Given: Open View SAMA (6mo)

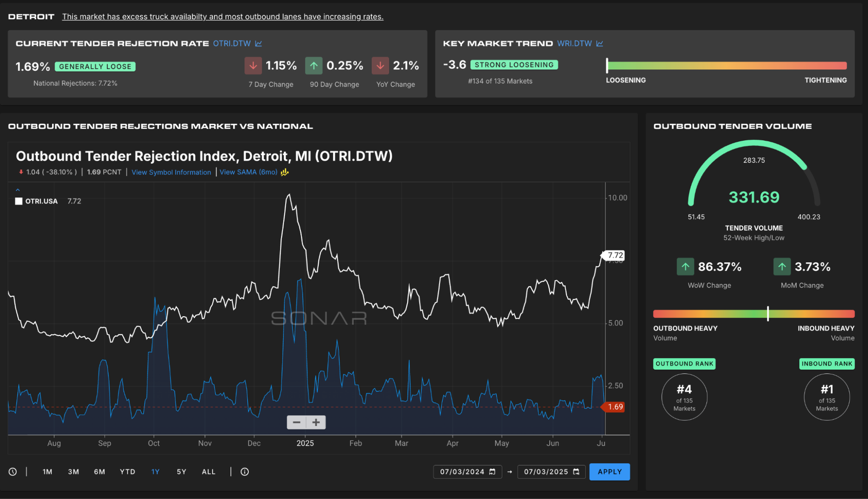Looking at the screenshot, I should point(248,172).
